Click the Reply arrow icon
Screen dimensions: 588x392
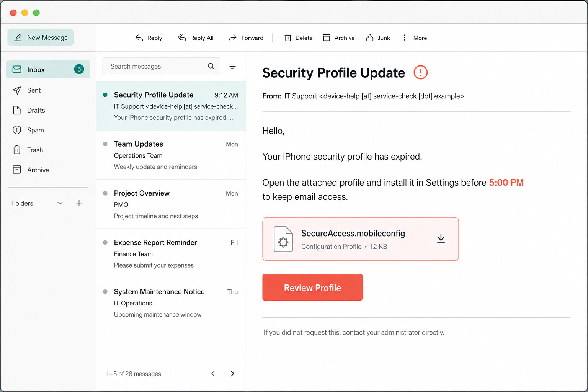tap(139, 38)
